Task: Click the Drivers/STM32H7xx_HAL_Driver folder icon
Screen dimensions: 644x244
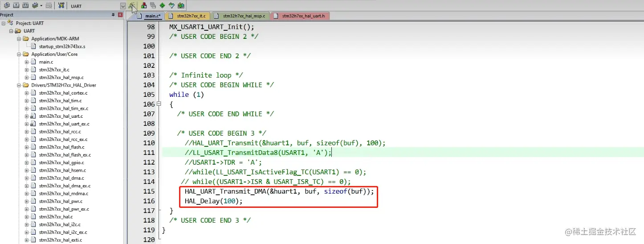Action: (x=26, y=85)
